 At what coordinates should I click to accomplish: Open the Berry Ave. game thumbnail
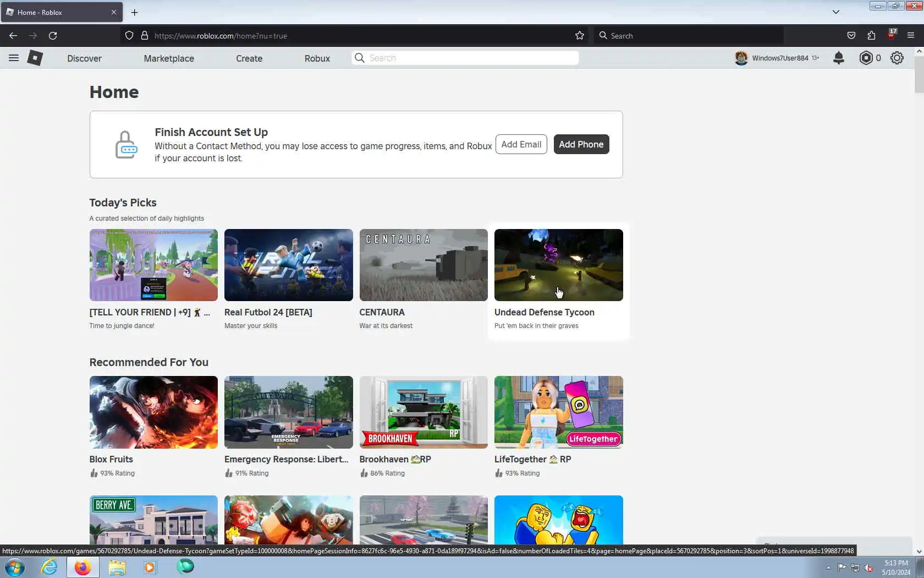pos(153,520)
